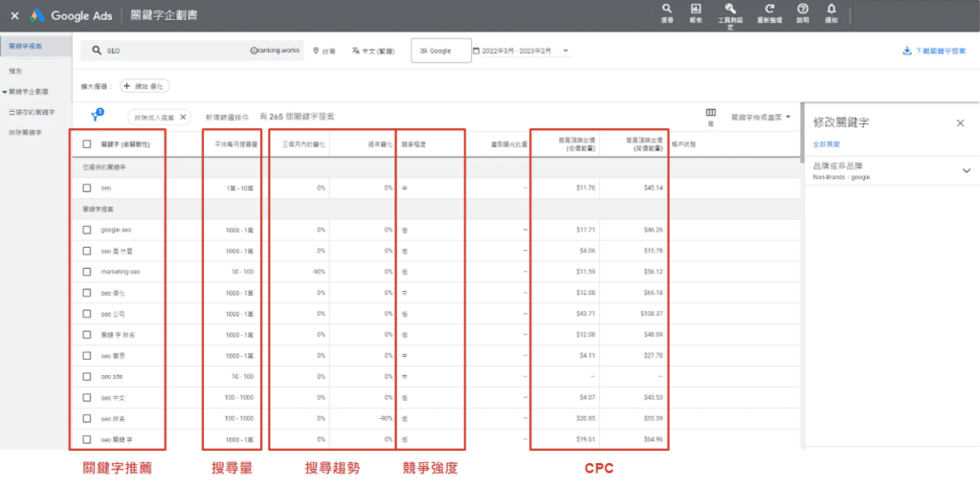The height and width of the screenshot is (487, 980).
Task: Click the calendar icon beside date range
Action: (x=477, y=52)
